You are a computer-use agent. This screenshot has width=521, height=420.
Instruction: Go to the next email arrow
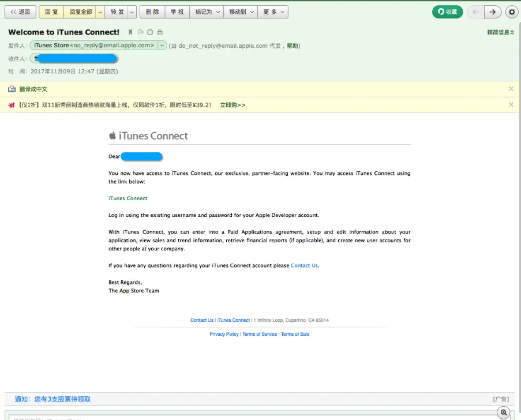tap(493, 12)
